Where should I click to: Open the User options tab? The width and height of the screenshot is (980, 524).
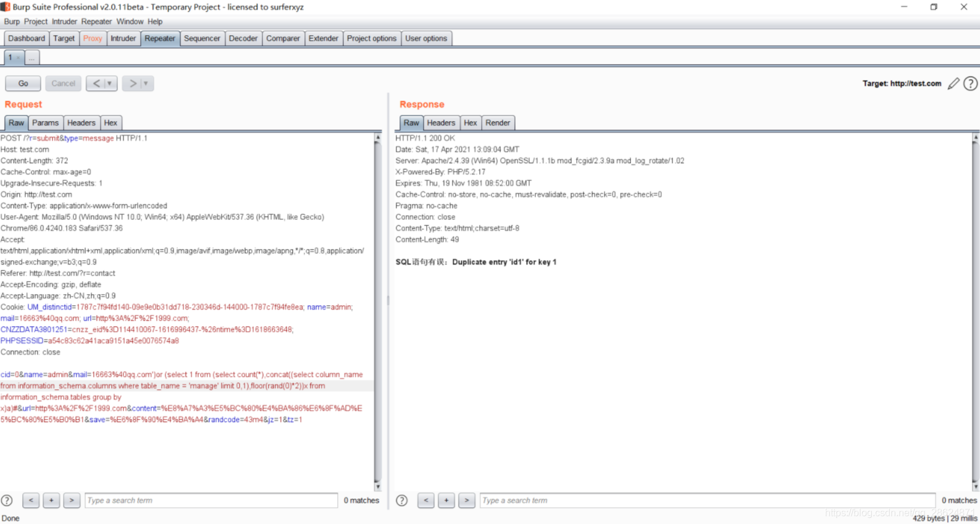pos(426,38)
